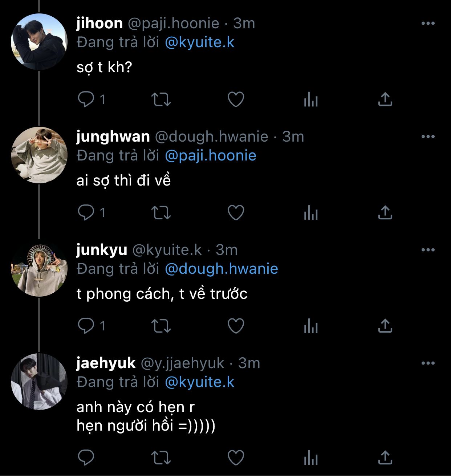View analytics for junghwan's tweet
Screen dimensions: 451x476
coord(311,213)
